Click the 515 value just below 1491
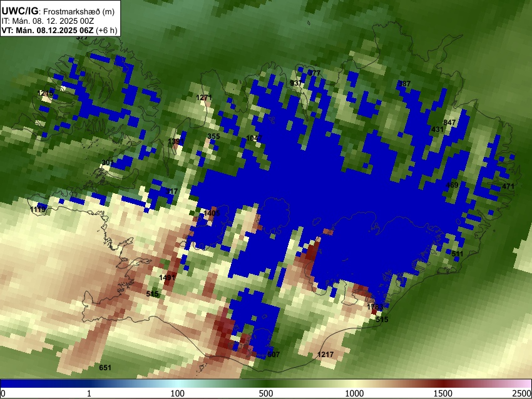Screen dimensions: 532x399 tap(152, 294)
